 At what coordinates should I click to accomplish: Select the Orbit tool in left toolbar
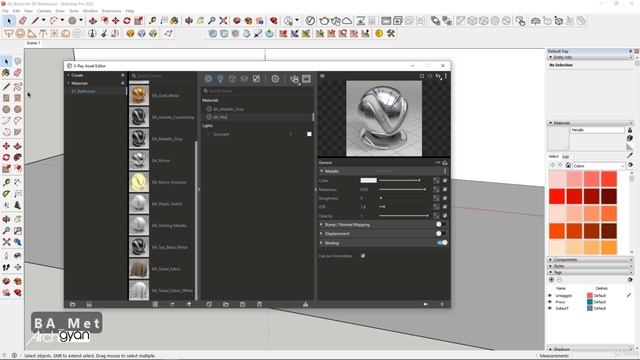click(6, 219)
